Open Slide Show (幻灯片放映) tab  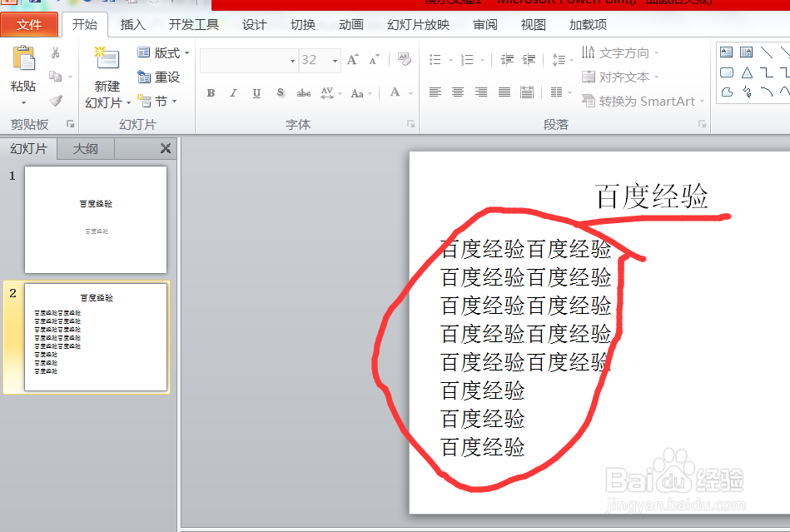coord(418,25)
